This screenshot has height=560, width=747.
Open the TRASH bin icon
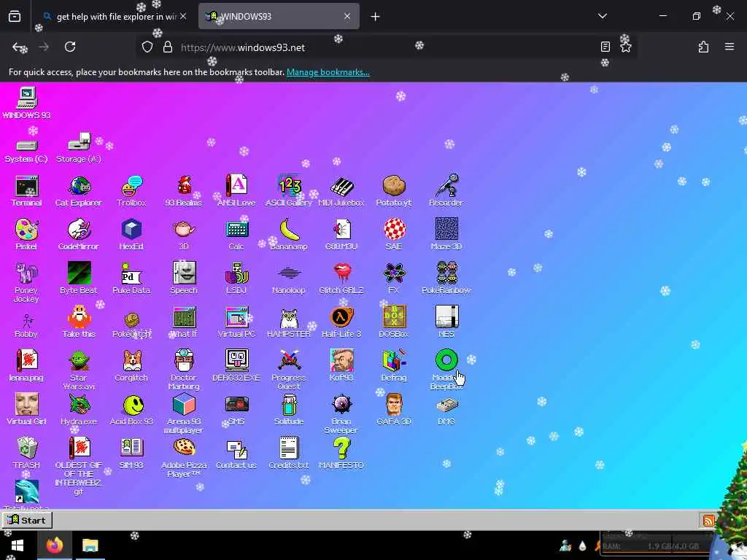pyautogui.click(x=27, y=454)
